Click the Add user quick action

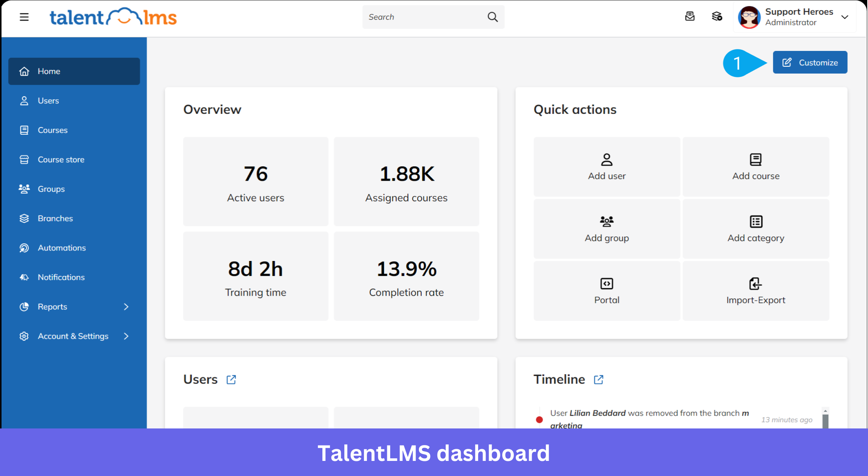[607, 167]
